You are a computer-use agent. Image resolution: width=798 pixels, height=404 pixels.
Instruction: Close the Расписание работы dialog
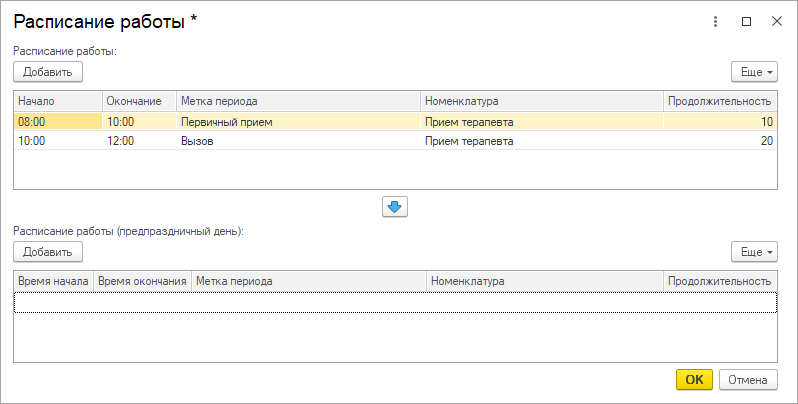[x=776, y=21]
